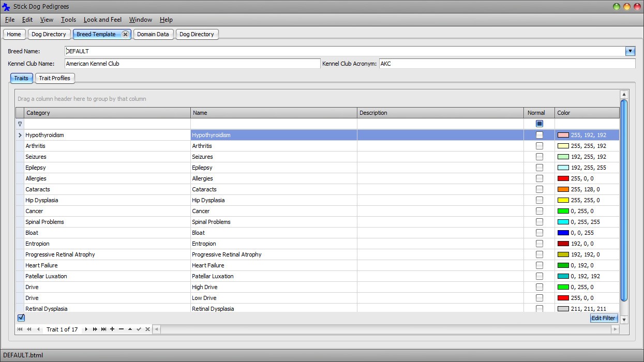Expand the Hypothyroidism row indicator arrow
The width and height of the screenshot is (644, 362).
tap(20, 135)
